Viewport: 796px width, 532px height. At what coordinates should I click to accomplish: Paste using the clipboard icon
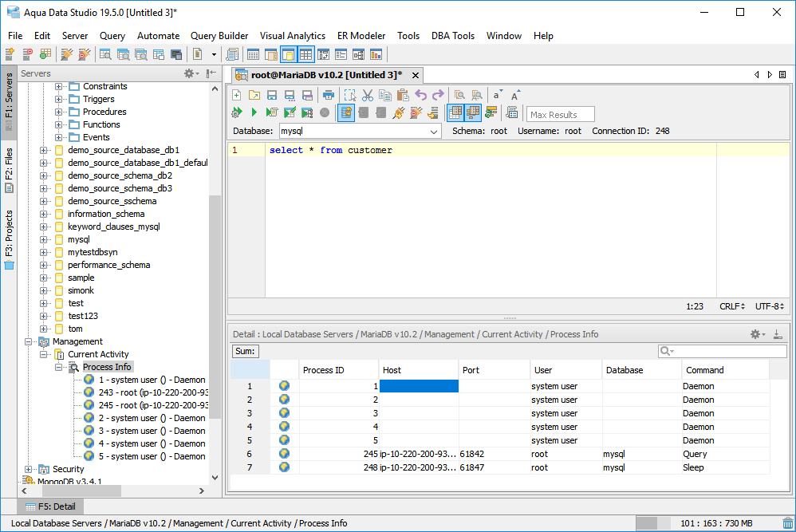click(x=403, y=95)
